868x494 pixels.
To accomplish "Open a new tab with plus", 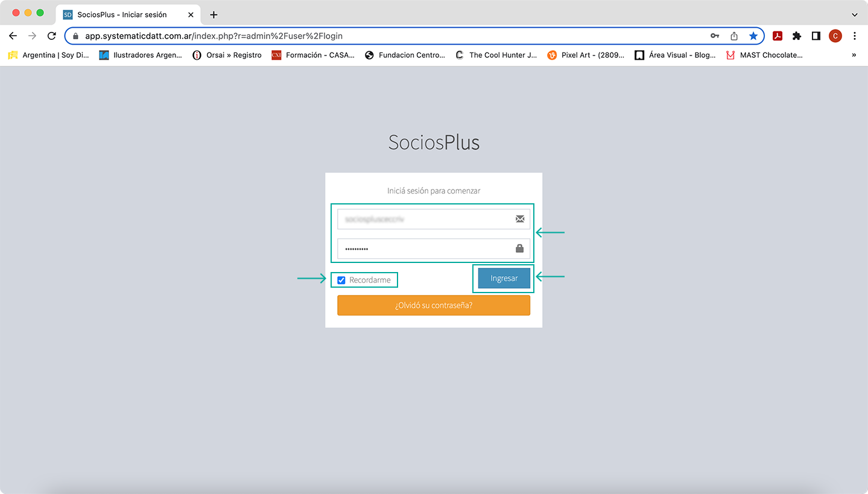I will point(214,14).
